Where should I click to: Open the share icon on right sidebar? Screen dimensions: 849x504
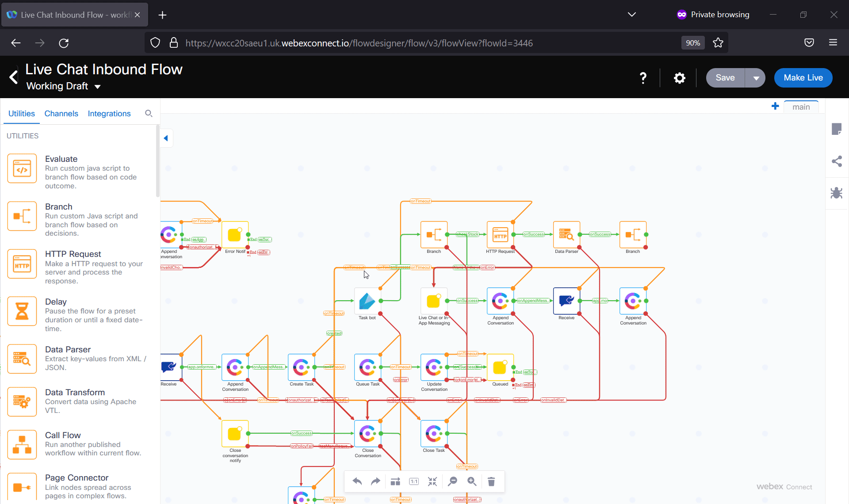click(837, 161)
